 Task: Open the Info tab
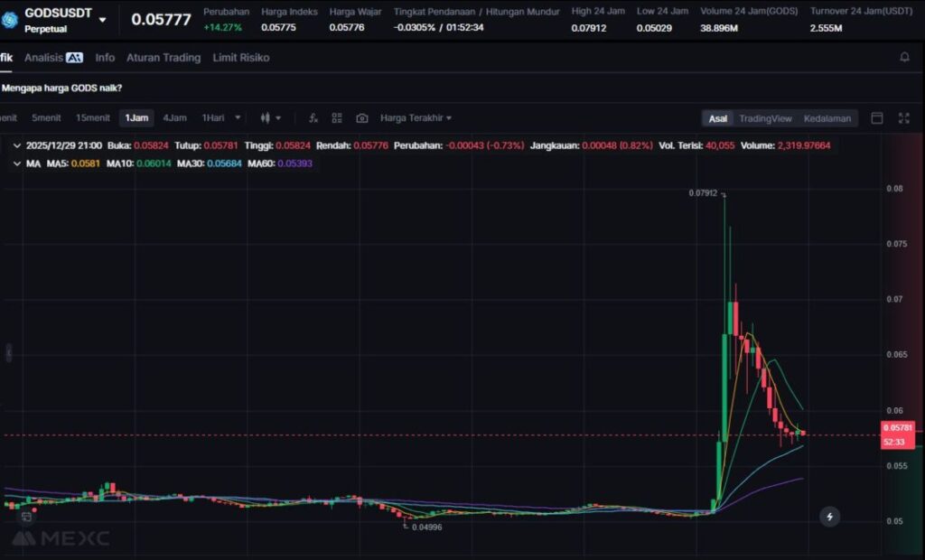pyautogui.click(x=105, y=58)
